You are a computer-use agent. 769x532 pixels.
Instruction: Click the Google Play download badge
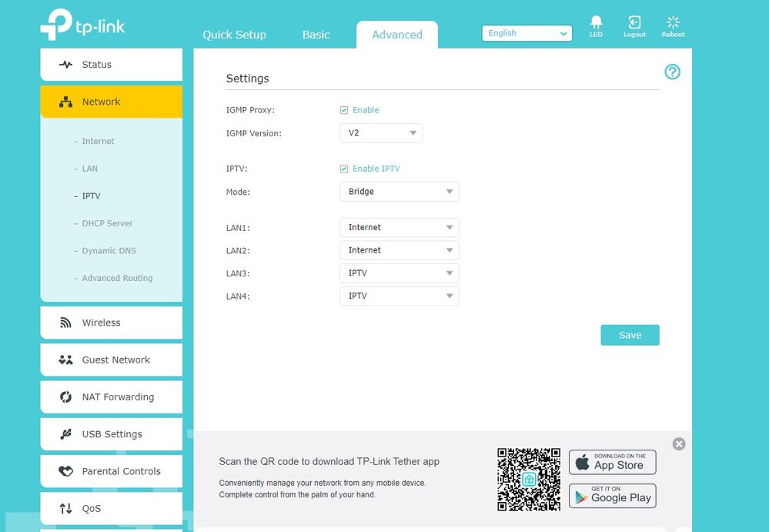coord(612,496)
